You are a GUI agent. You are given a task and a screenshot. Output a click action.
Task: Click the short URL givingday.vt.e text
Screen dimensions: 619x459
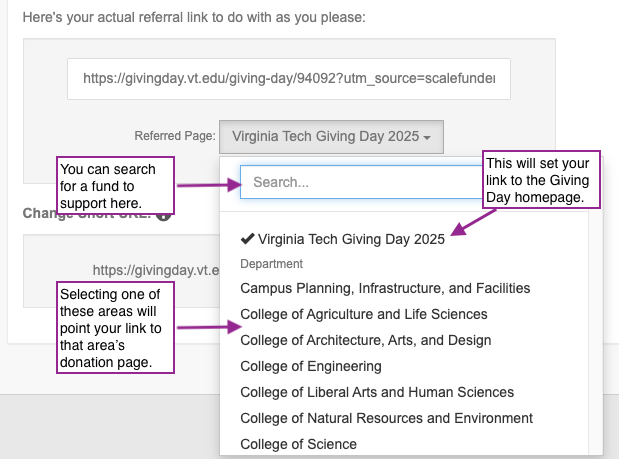tap(156, 270)
